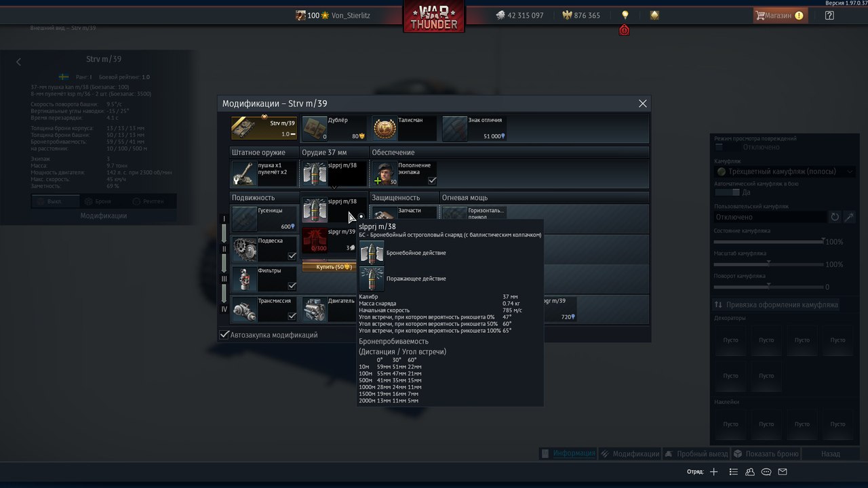Refresh user camouflage with circular arrow
Image resolution: width=868 pixels, height=488 pixels.
(x=835, y=217)
